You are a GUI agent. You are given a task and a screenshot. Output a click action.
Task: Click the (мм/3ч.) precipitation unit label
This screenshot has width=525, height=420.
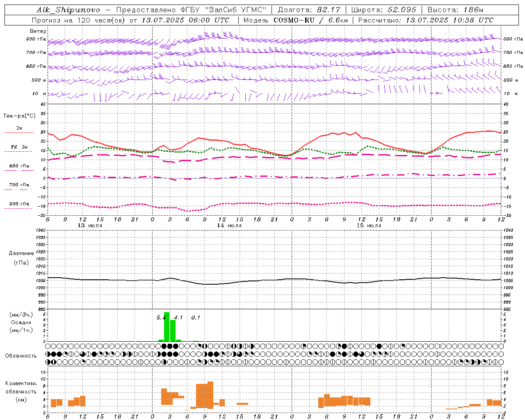tap(21, 315)
